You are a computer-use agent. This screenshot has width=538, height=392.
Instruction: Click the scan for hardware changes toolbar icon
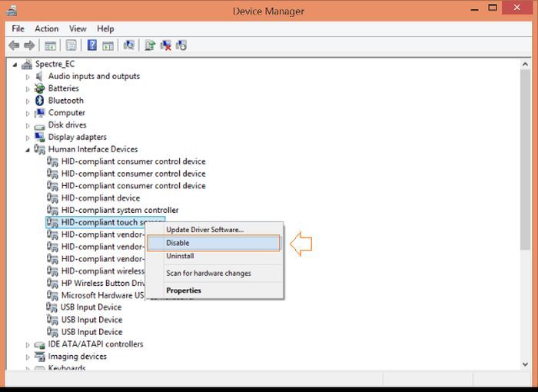pyautogui.click(x=129, y=45)
